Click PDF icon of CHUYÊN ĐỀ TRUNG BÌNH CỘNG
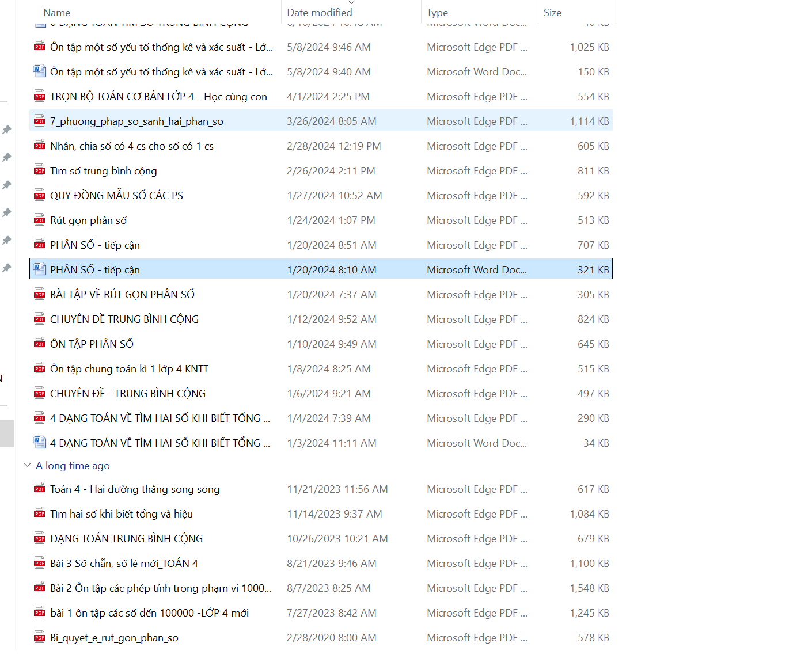Screen dimensions: 812x662 (39, 319)
